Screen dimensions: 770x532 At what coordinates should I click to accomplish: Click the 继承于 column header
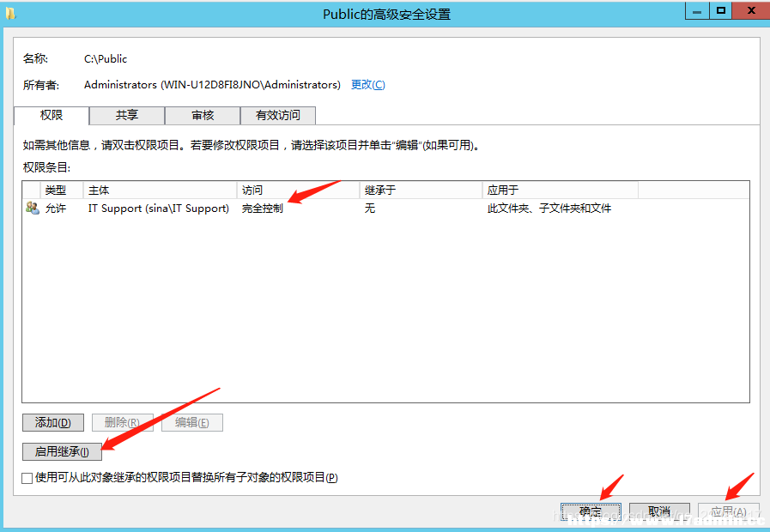click(421, 190)
